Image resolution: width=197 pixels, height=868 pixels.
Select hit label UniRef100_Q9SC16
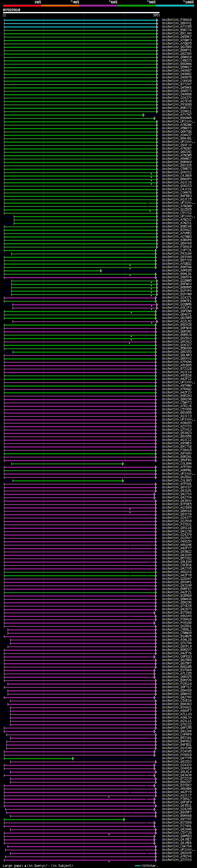[x=177, y=528]
